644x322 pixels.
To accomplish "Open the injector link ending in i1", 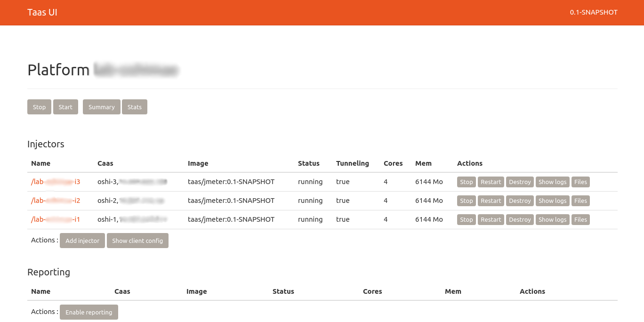I will point(56,219).
